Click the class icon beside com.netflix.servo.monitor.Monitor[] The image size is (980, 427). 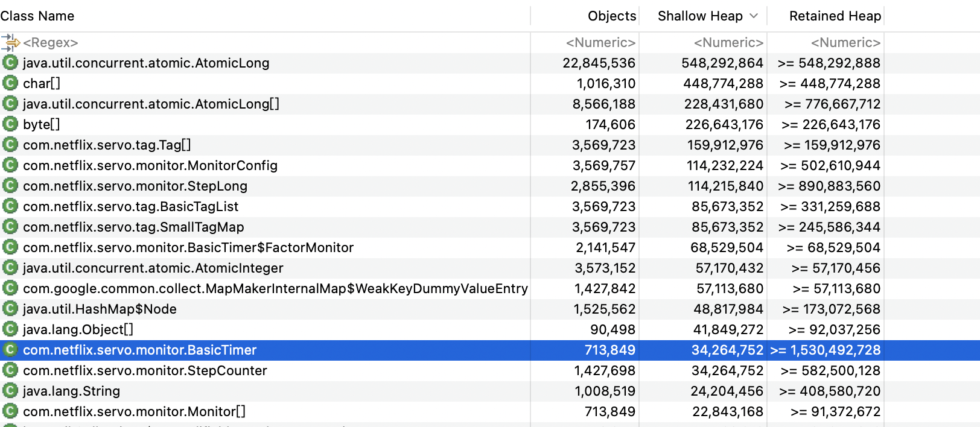pyautogui.click(x=10, y=411)
